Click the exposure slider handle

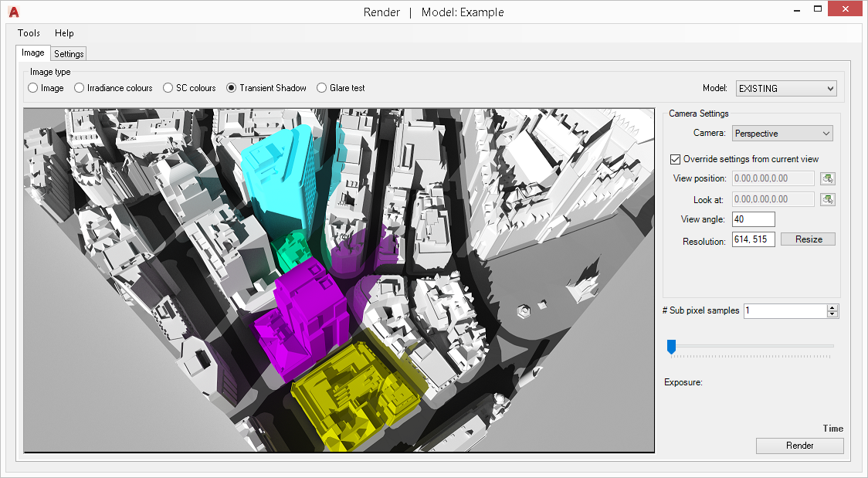pyautogui.click(x=671, y=347)
